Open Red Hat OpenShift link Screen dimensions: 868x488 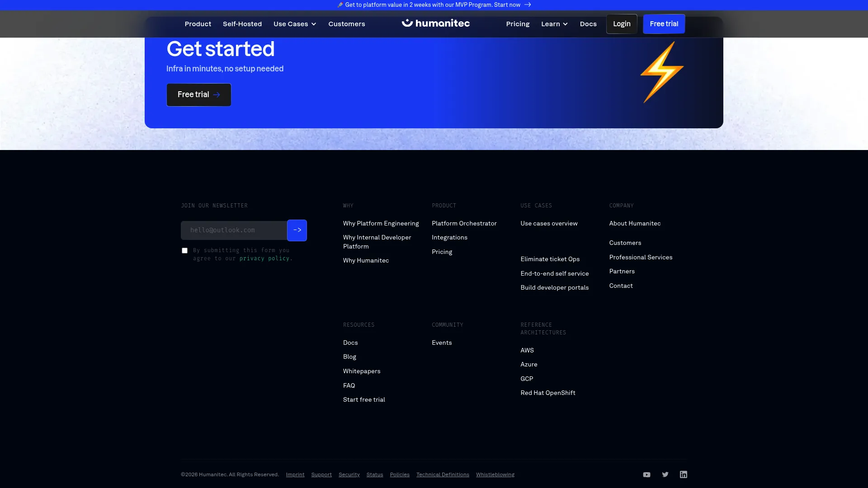[x=548, y=393]
